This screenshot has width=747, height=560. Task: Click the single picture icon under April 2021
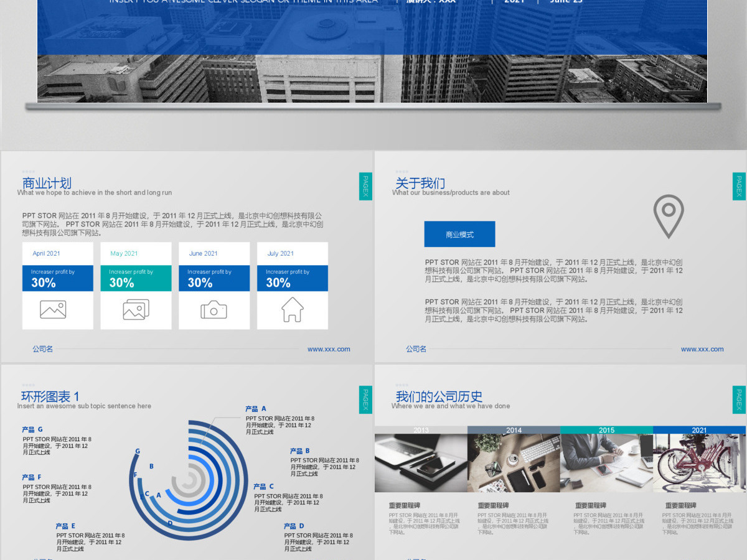point(53,309)
